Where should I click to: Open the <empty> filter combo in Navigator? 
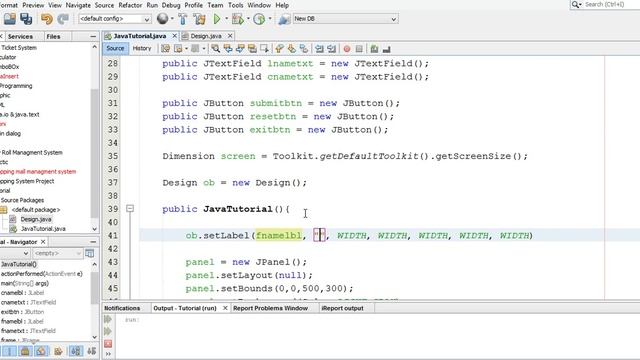[x=58, y=253]
